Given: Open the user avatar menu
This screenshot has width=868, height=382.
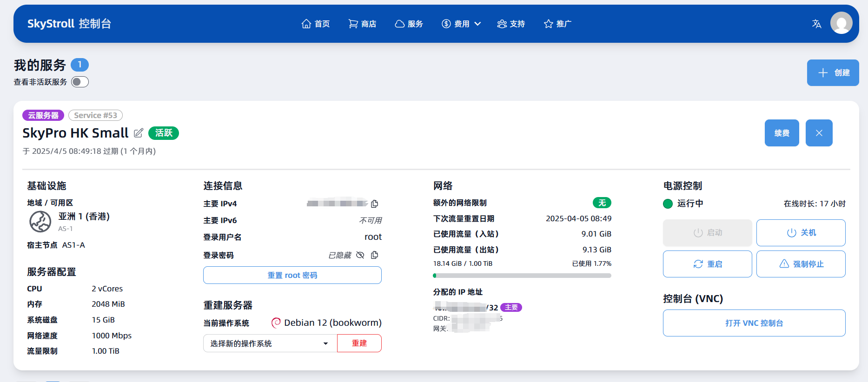Looking at the screenshot, I should [841, 23].
